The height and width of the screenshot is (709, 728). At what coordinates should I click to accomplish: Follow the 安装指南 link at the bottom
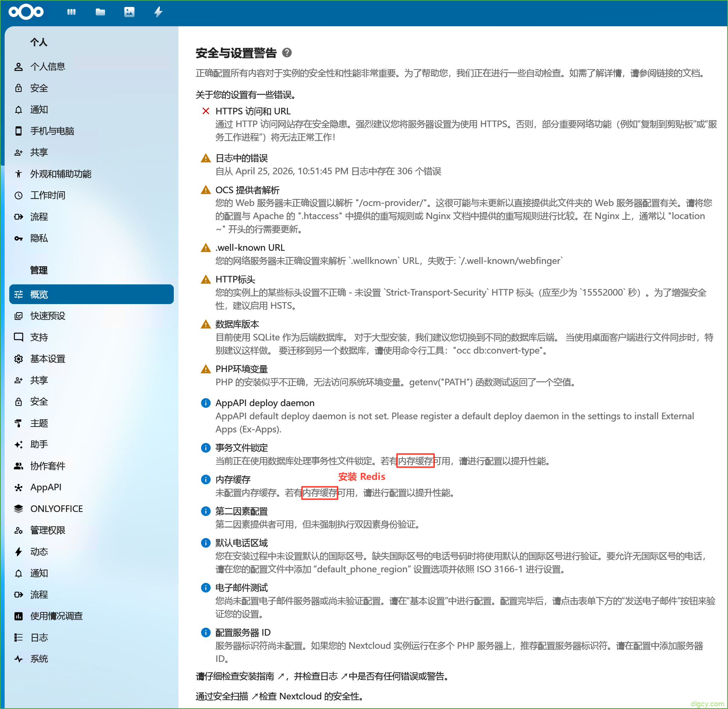point(261,676)
